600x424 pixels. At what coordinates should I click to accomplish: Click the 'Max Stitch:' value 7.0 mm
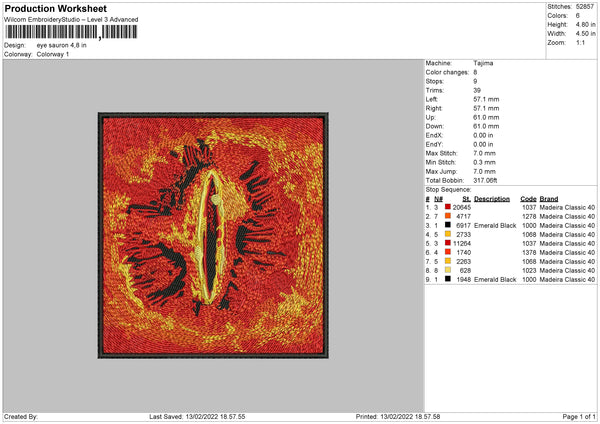point(484,153)
